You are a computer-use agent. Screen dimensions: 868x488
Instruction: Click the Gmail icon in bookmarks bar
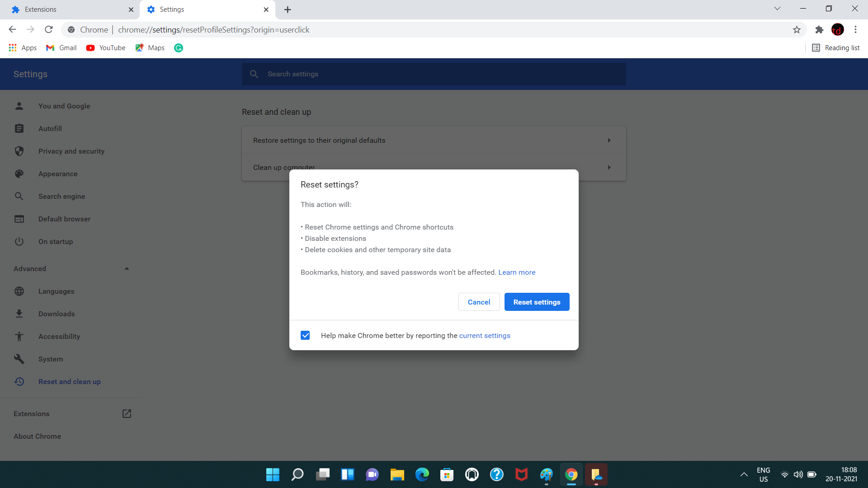51,47
